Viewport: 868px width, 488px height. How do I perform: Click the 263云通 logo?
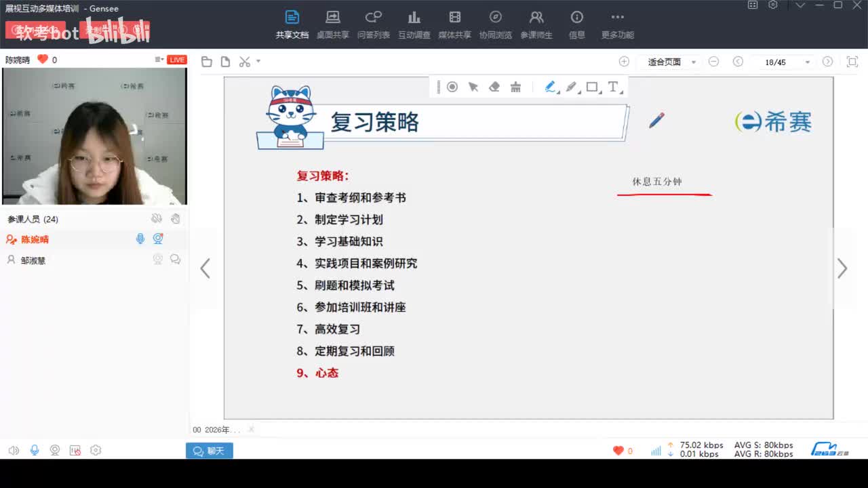(x=830, y=449)
